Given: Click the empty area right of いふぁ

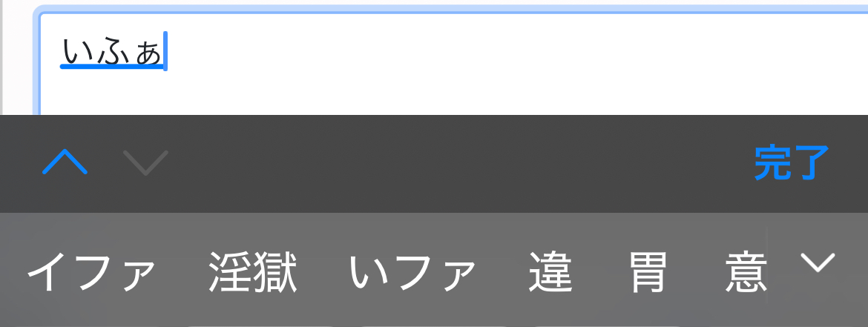Looking at the screenshot, I should pos(499,51).
